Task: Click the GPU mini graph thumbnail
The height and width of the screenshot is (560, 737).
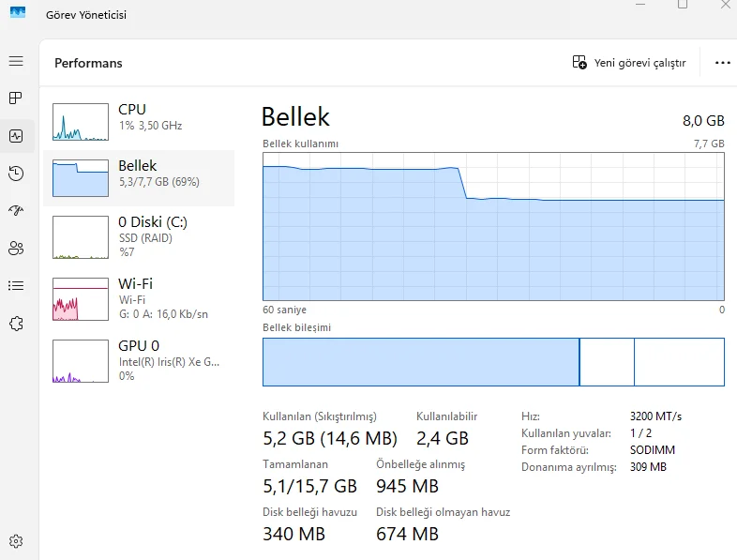Action: pos(81,360)
